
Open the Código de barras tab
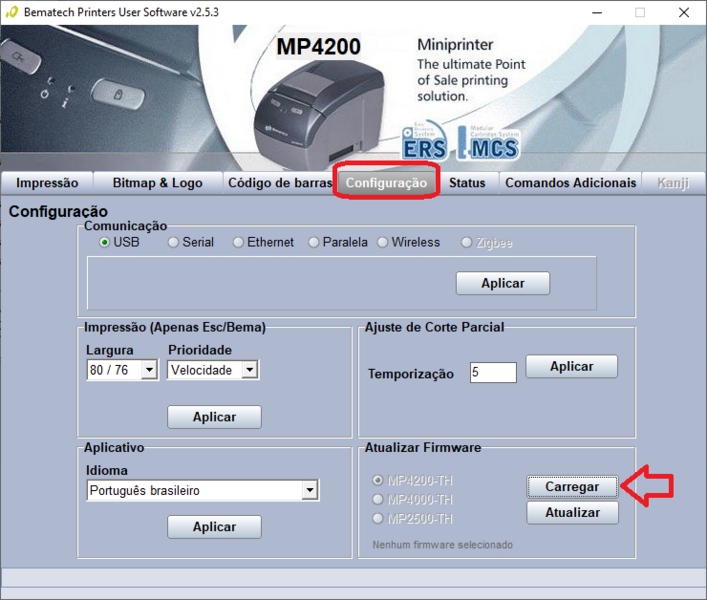[x=280, y=183]
